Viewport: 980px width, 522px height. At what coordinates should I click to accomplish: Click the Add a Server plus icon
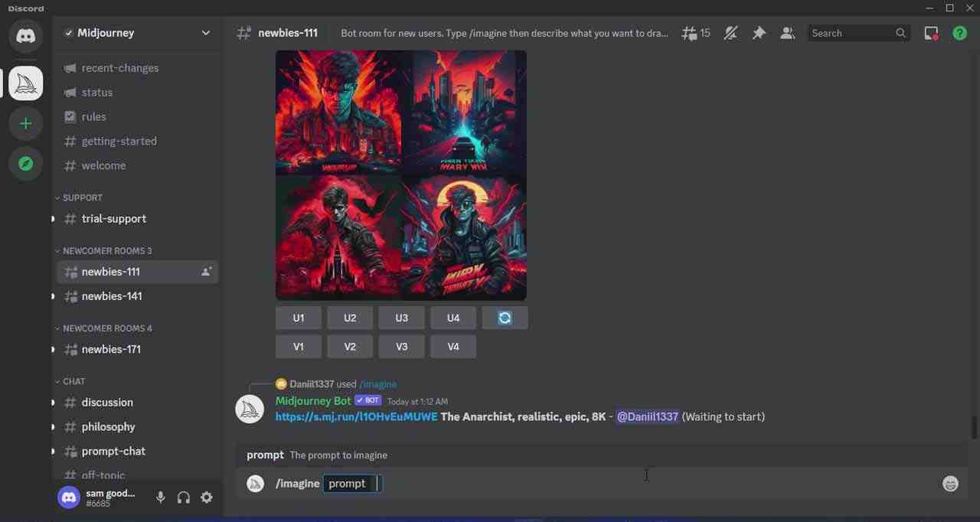click(25, 123)
